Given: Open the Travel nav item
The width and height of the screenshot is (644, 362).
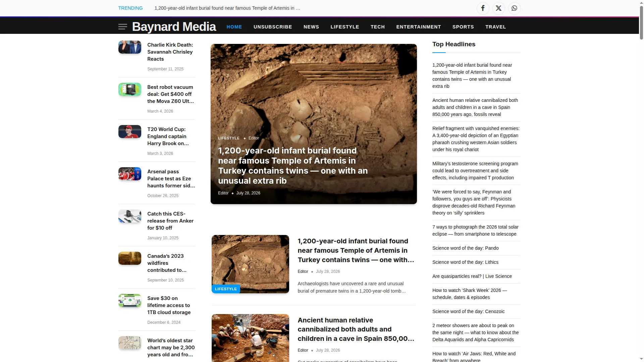Looking at the screenshot, I should click(496, 27).
